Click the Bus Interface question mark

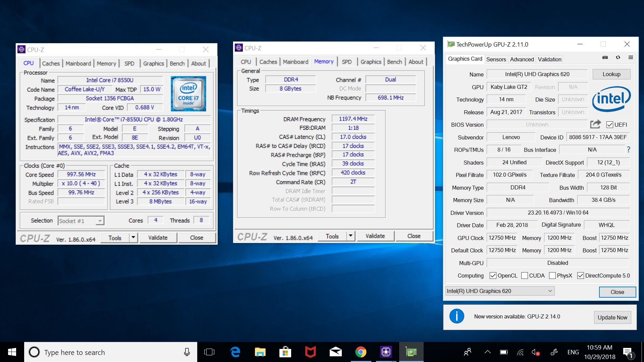coord(629,149)
